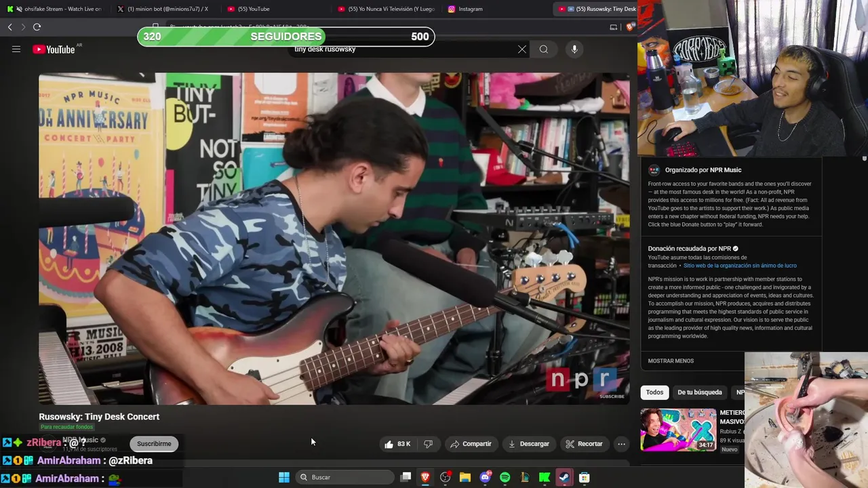
Task: Open 'Sitio web de la organización' link
Action: tap(740, 266)
